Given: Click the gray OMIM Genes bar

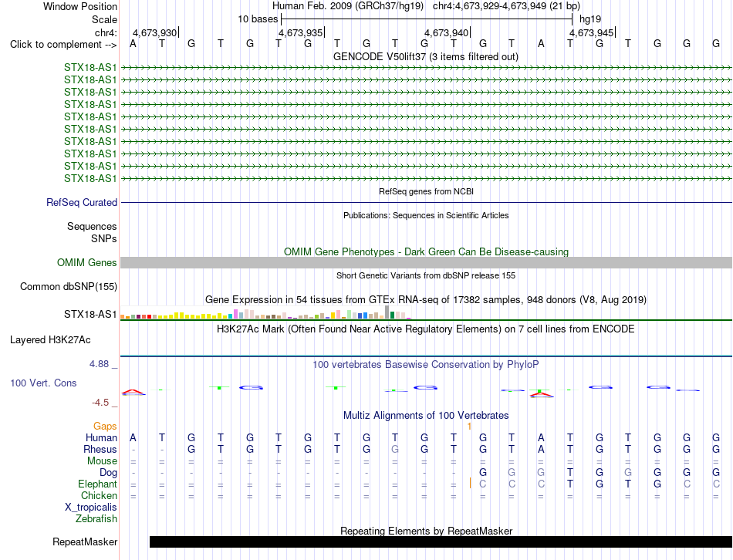Looking at the screenshot, I should coord(426,262).
